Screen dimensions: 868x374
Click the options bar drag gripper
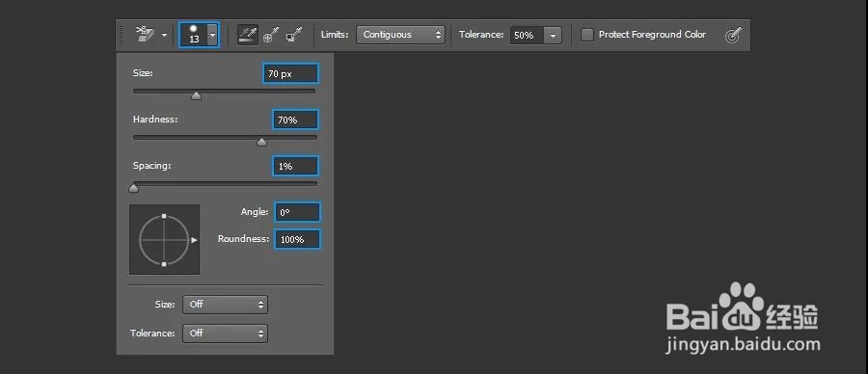[x=122, y=35]
